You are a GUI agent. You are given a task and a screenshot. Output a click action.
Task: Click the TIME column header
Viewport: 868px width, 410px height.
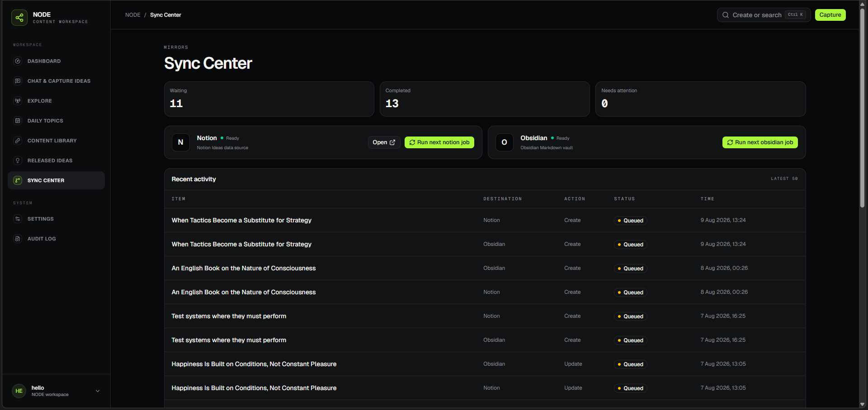(x=707, y=199)
